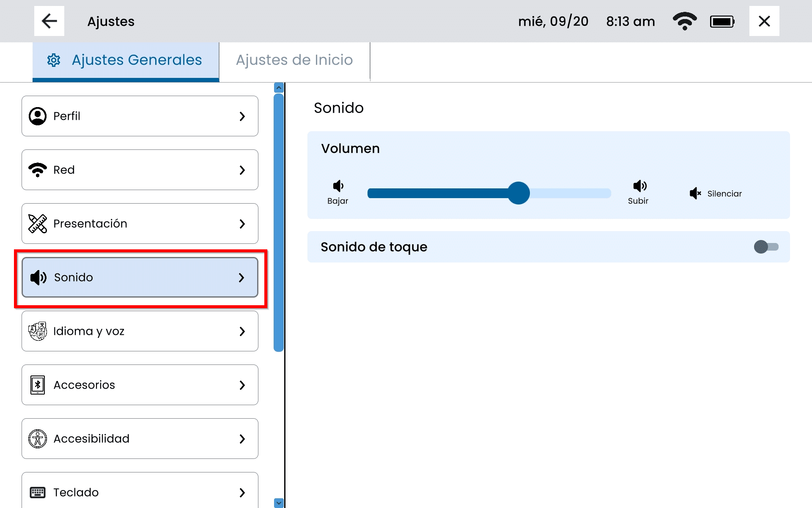The width and height of the screenshot is (812, 508).
Task: Click the Bajar volume down icon
Action: (x=338, y=186)
